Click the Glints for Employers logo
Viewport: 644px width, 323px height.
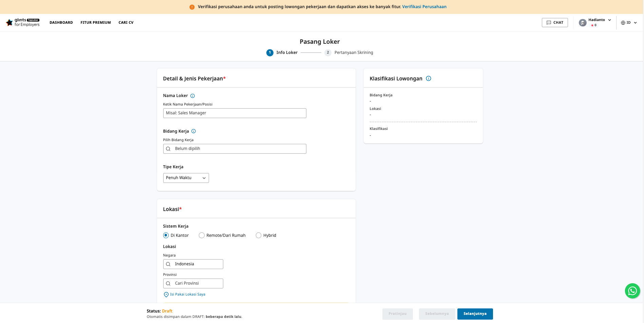click(23, 22)
